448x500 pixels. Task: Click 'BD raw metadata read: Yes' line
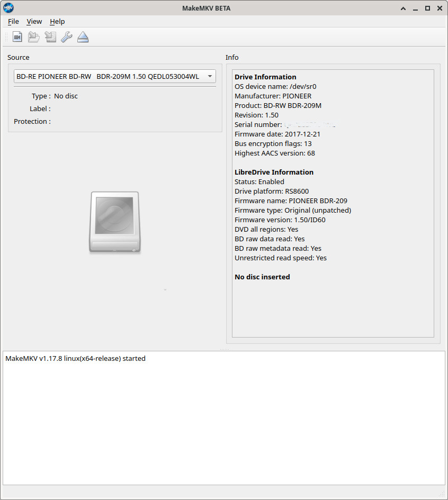[278, 248]
